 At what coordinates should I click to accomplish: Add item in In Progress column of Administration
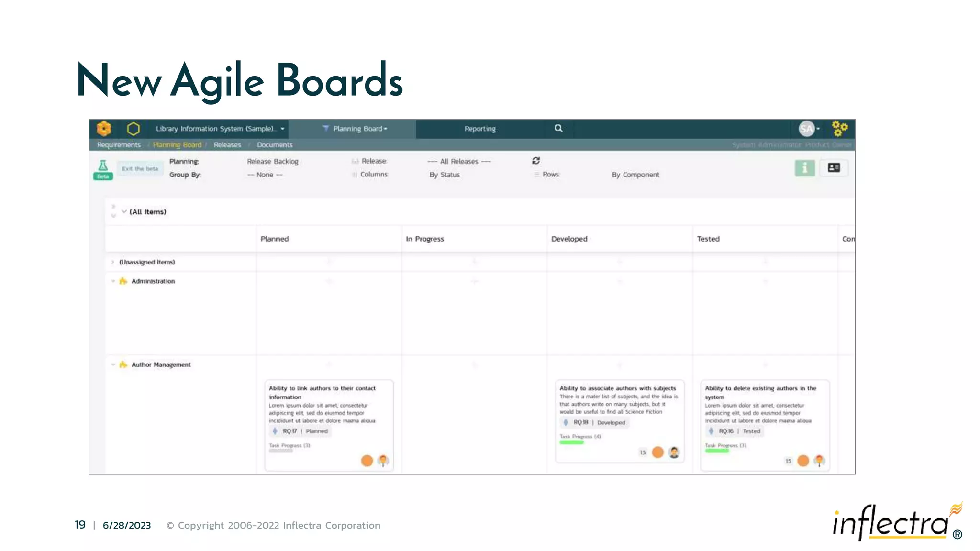[474, 281]
